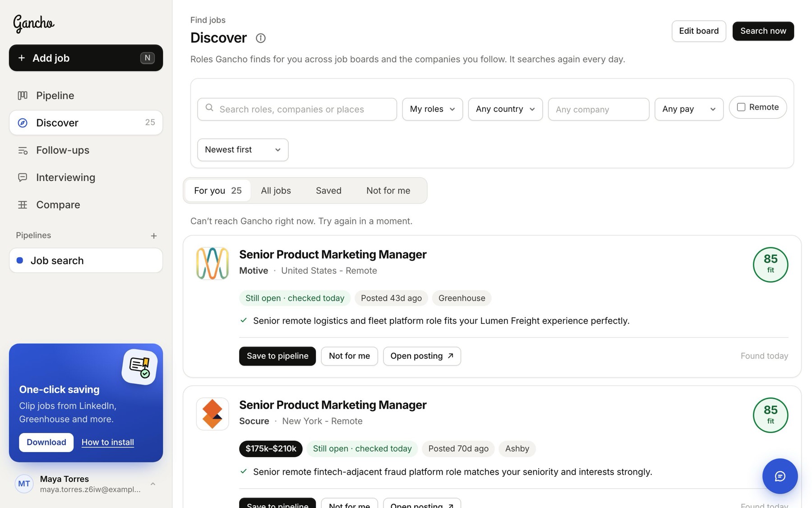Click the How to install link
Viewport: 812px width, 508px height.
point(107,443)
